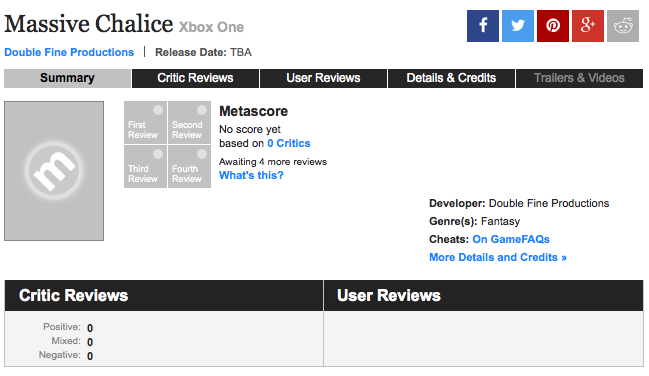Image resolution: width=649 pixels, height=376 pixels.
Task: Select the Third Review placeholder tile
Action: pyautogui.click(x=145, y=166)
